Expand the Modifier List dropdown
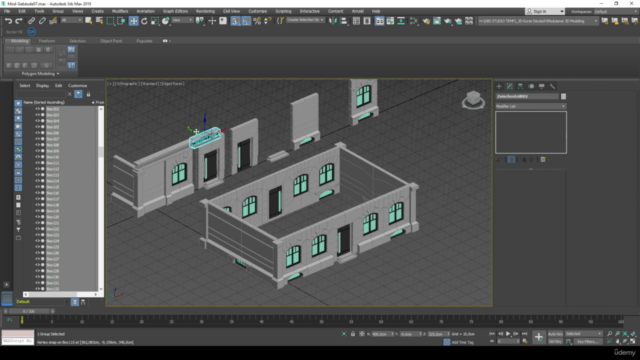Viewport: 640px width, 360px height. (531, 106)
